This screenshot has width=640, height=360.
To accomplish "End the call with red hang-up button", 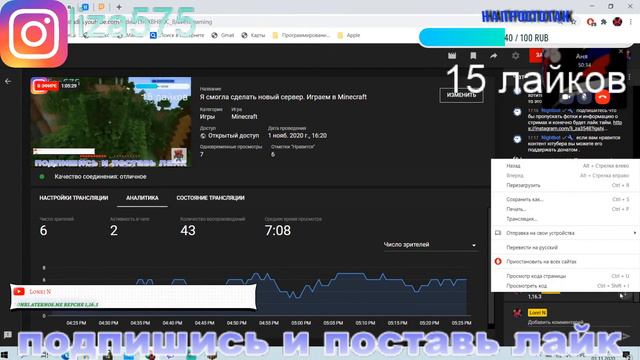I will click(602, 97).
